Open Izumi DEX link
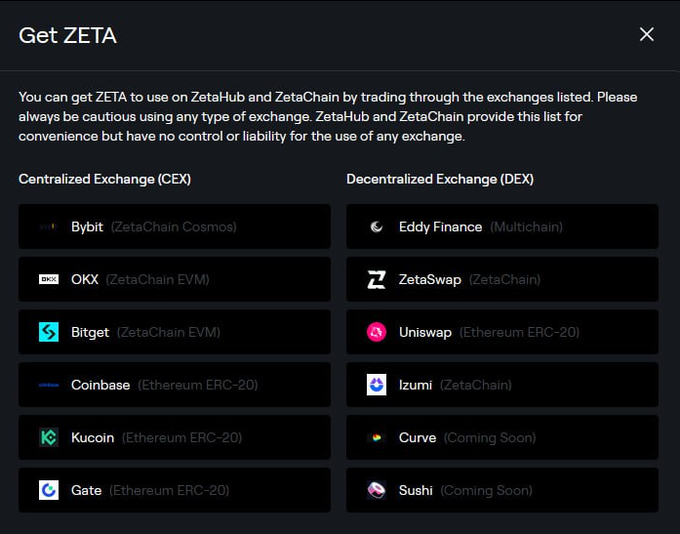 [502, 385]
